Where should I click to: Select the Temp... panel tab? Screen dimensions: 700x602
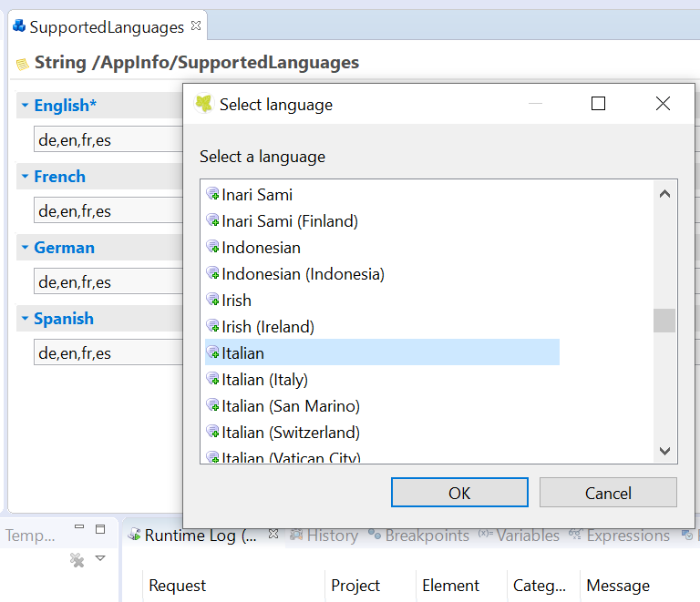30,536
